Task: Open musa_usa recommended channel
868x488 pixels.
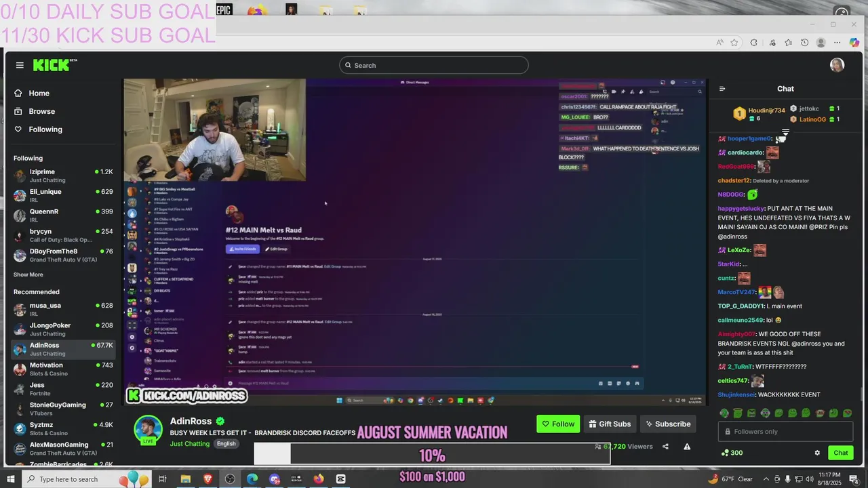Action: (x=63, y=309)
